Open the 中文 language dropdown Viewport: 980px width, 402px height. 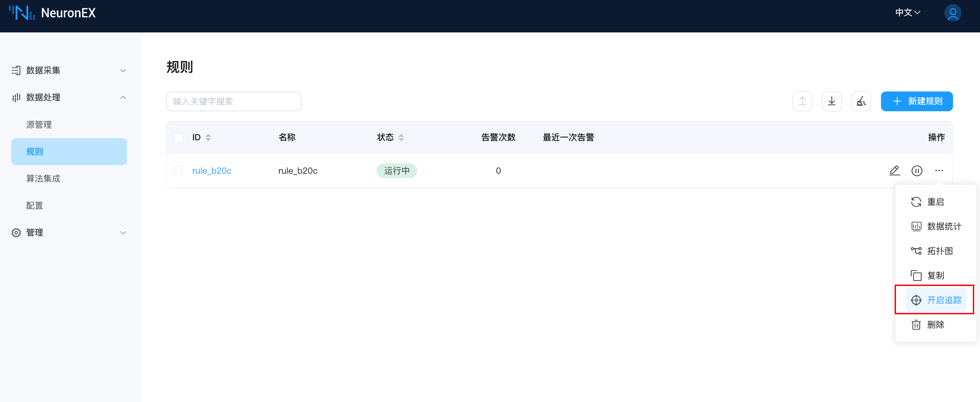point(907,13)
